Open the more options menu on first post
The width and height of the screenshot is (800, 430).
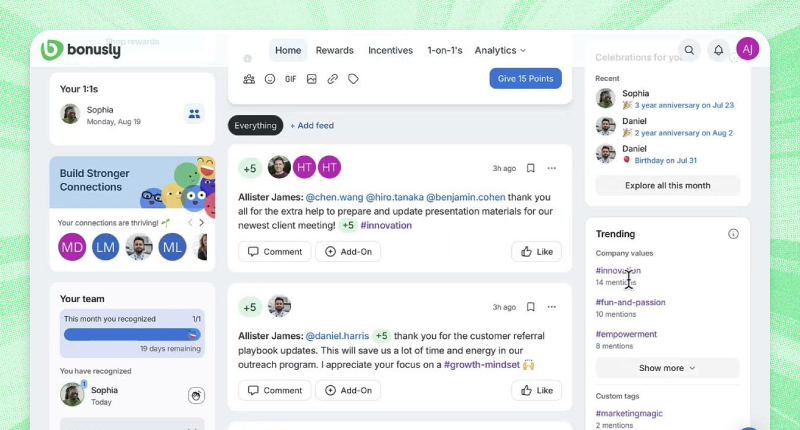coord(551,168)
